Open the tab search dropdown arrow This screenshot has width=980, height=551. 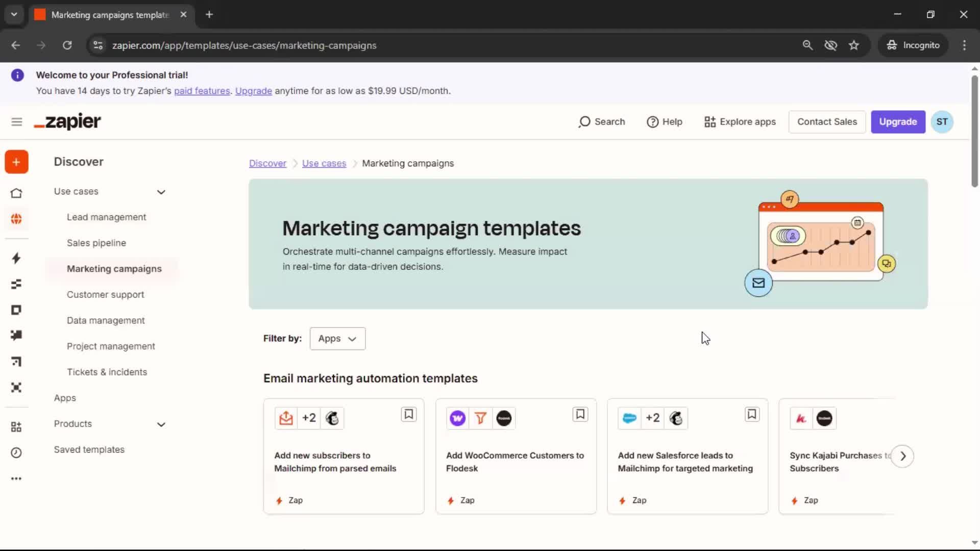(x=14, y=14)
